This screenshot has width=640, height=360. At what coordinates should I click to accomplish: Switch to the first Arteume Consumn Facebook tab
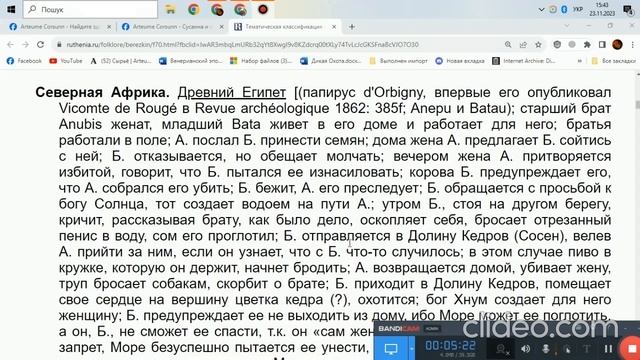pyautogui.click(x=59, y=27)
